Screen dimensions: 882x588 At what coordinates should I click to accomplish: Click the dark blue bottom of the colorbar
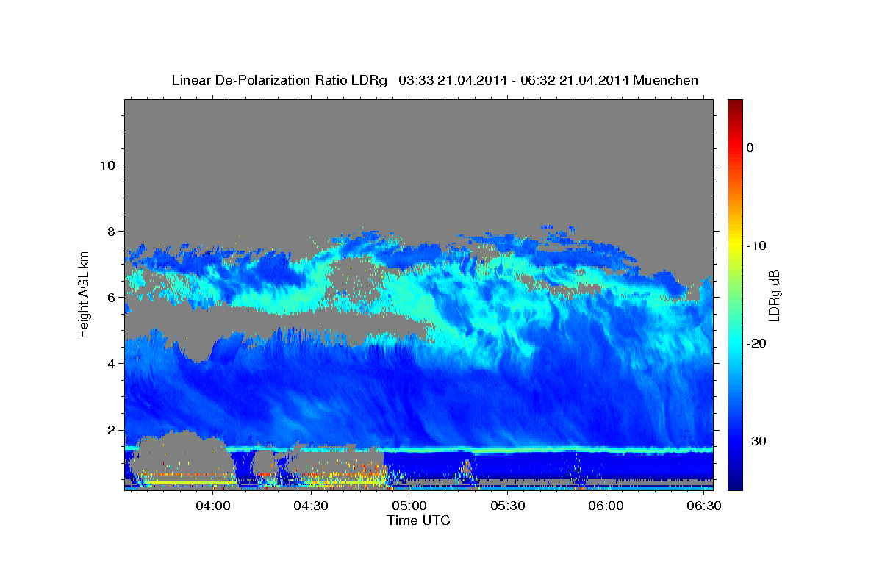pyautogui.click(x=735, y=484)
